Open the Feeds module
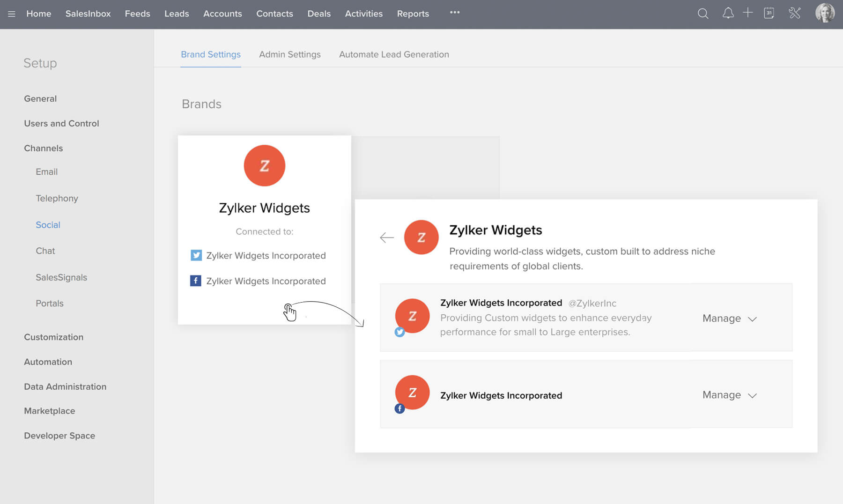843x504 pixels. [x=138, y=14]
